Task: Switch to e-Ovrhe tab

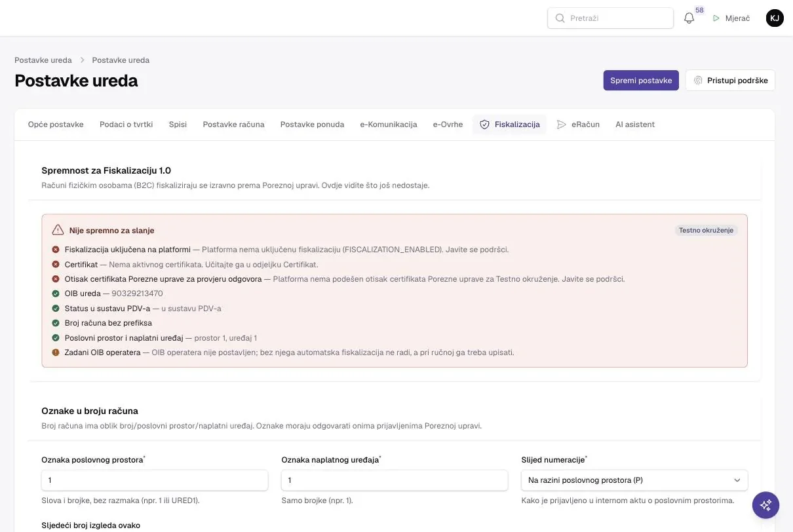Action: (x=448, y=124)
